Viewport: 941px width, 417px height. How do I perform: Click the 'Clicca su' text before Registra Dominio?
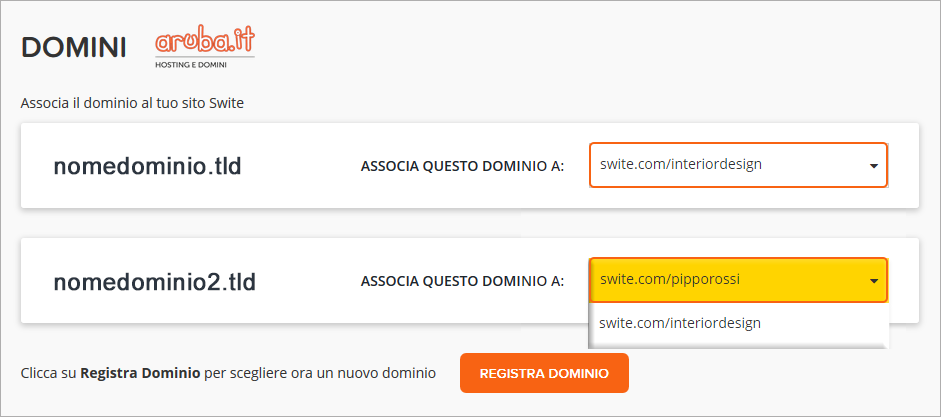tap(49, 373)
